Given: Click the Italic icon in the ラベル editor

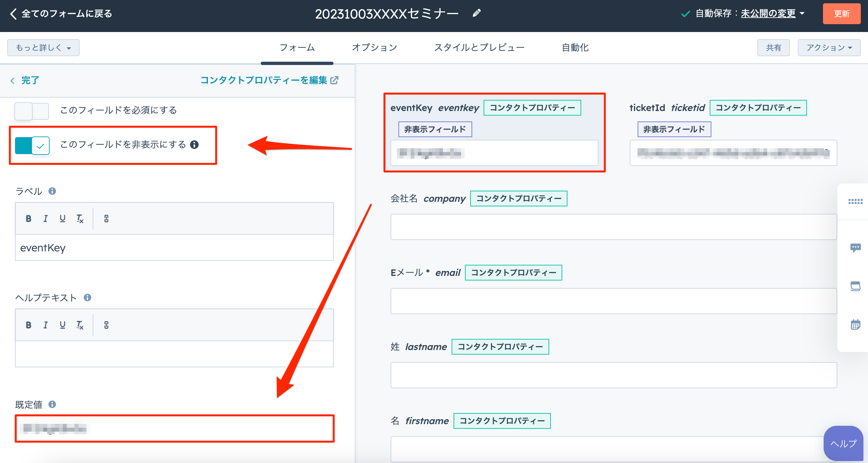Looking at the screenshot, I should (45, 218).
